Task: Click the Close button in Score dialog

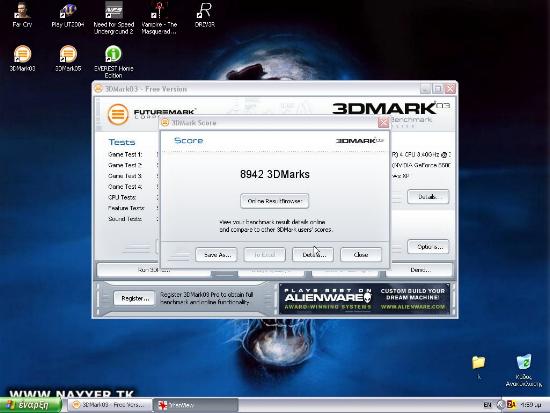Action: coord(361,255)
